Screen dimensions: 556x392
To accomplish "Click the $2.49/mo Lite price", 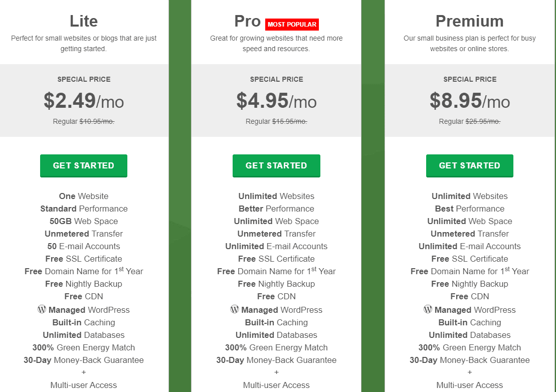I will [x=84, y=101].
